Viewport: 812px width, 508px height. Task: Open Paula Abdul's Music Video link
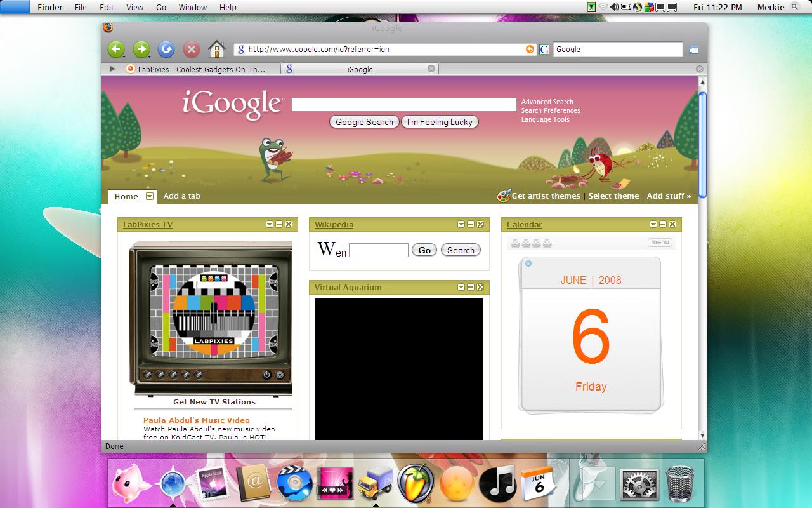click(x=197, y=420)
